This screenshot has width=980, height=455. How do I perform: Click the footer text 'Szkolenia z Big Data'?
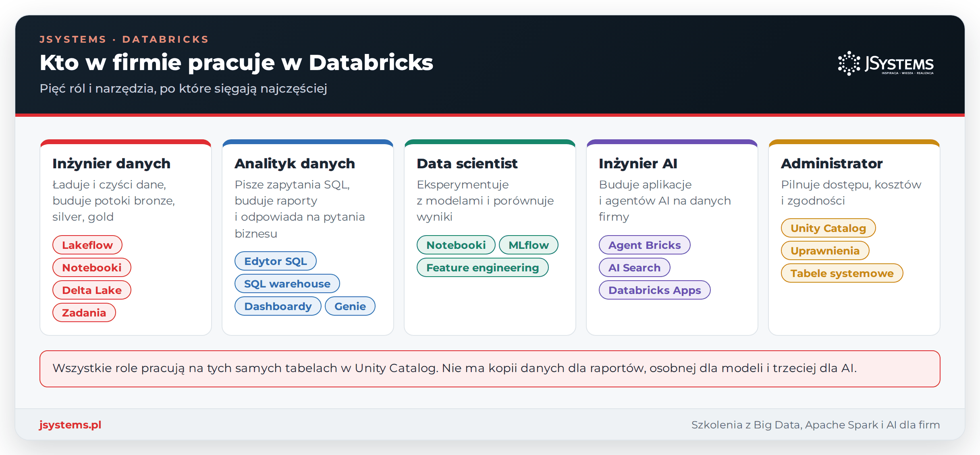tap(816, 425)
